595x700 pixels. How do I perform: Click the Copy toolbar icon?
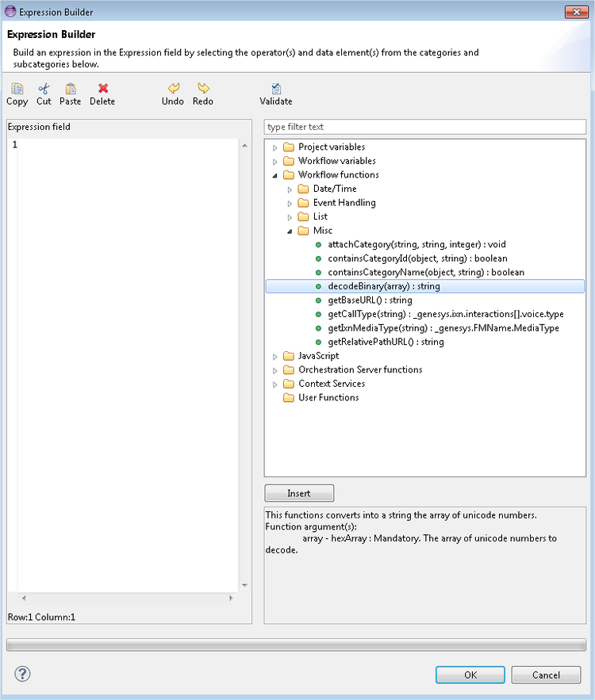click(17, 89)
